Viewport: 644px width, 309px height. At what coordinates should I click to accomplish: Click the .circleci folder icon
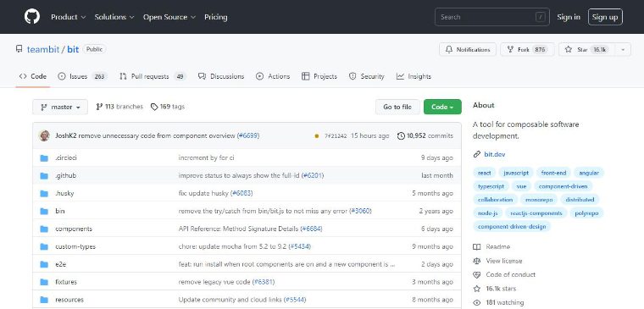(44, 158)
